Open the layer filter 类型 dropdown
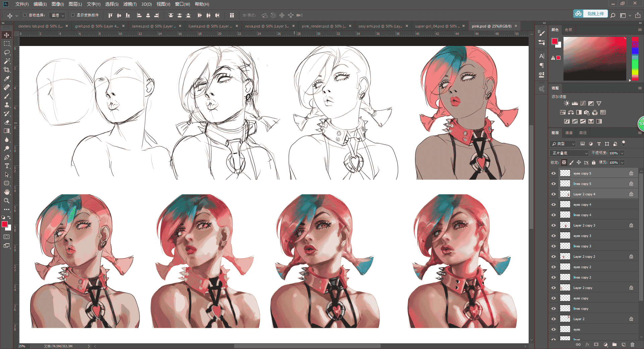 563,144
